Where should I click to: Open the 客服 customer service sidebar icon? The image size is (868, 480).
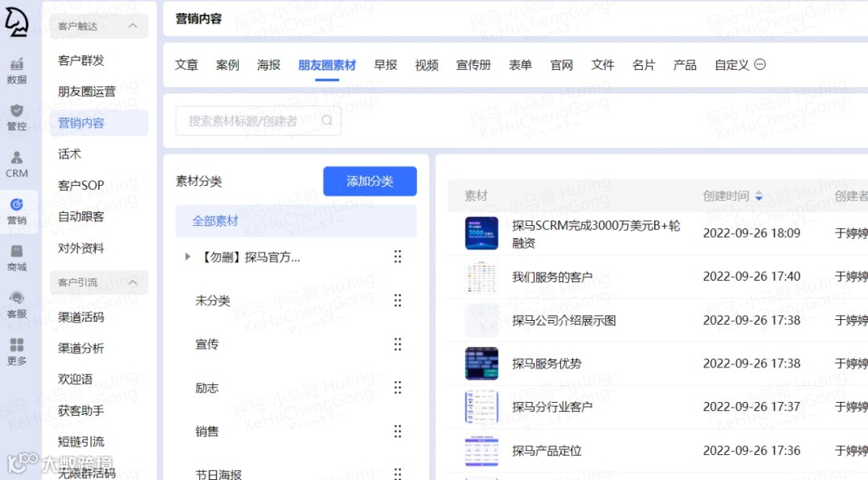point(17,305)
